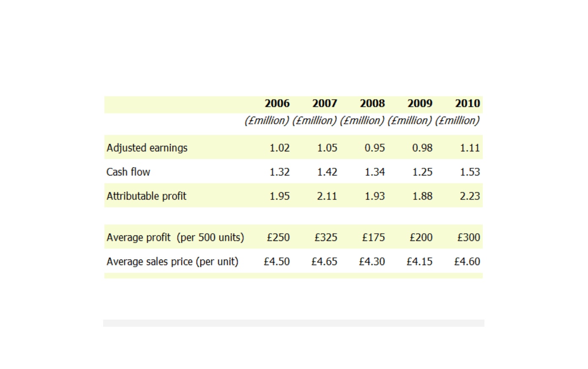Click the £4.60 sales price cell

coord(467,262)
